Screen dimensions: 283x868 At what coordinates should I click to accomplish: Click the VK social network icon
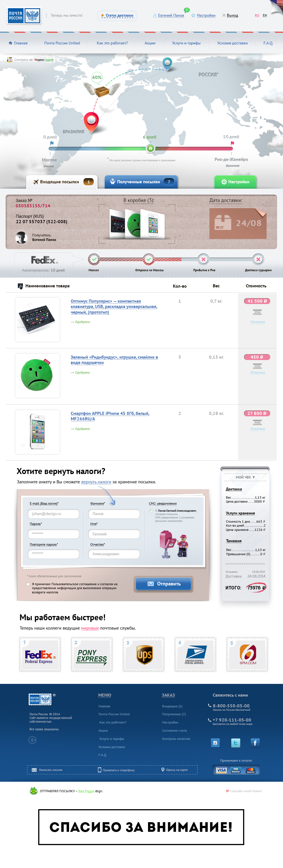(215, 743)
